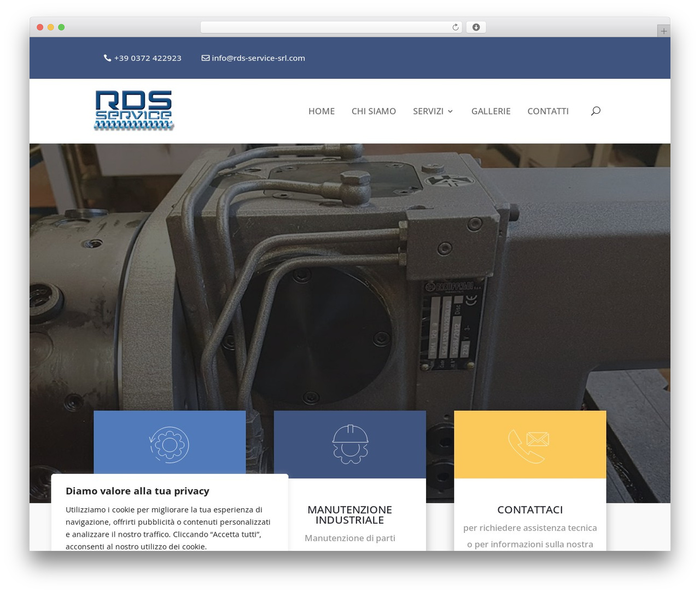This screenshot has width=700, height=593.
Task: Go to the Home menu item
Action: pyautogui.click(x=322, y=111)
